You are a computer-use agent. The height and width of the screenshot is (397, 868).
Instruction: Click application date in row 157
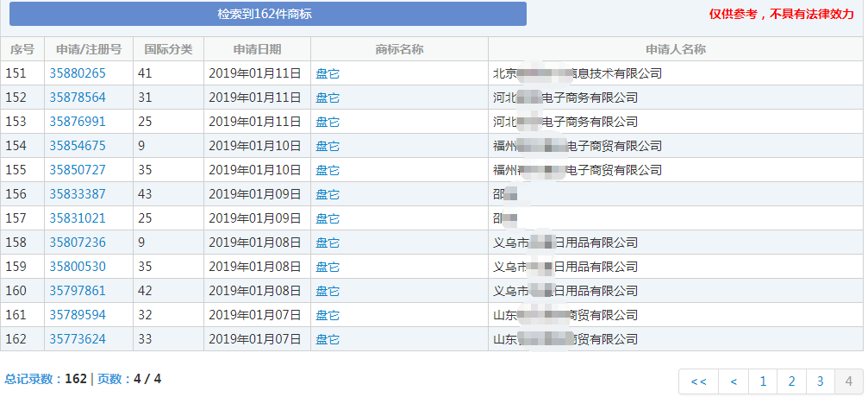click(254, 217)
